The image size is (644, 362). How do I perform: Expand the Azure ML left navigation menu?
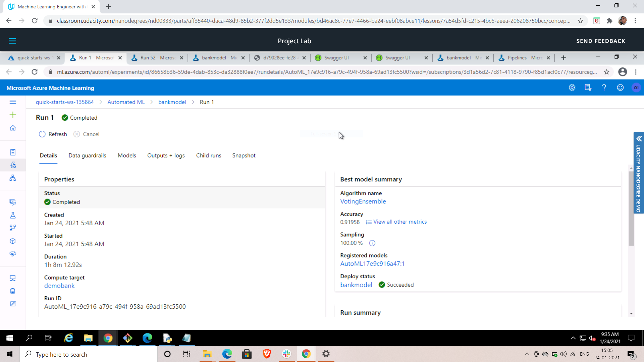13,102
